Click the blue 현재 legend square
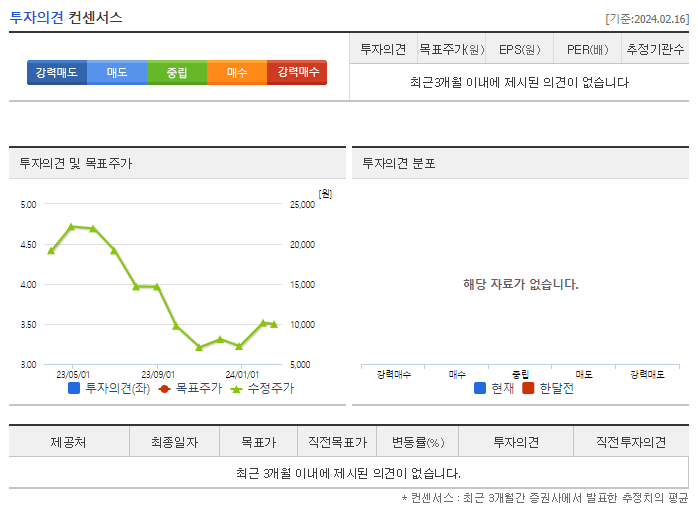This screenshot has height=516, width=698. click(x=480, y=388)
